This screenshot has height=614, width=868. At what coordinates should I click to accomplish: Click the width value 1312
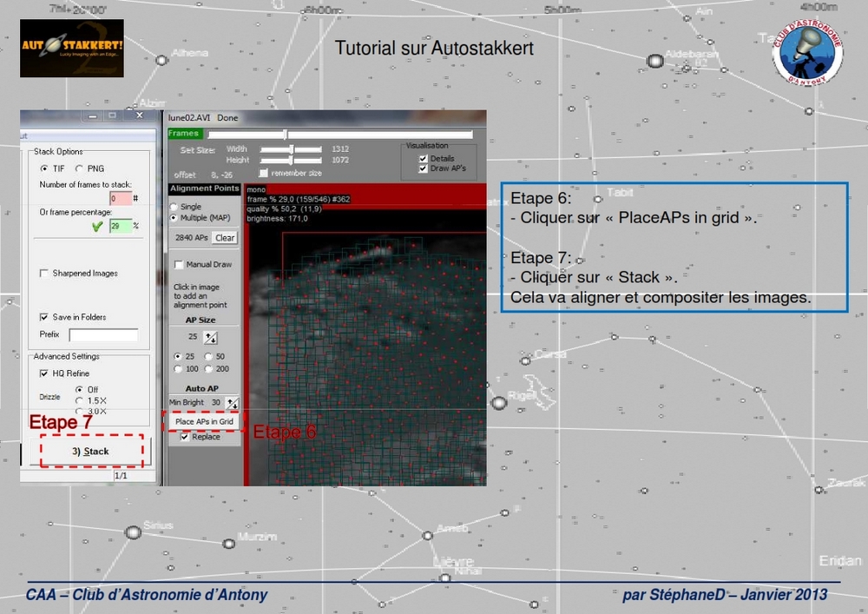point(340,149)
